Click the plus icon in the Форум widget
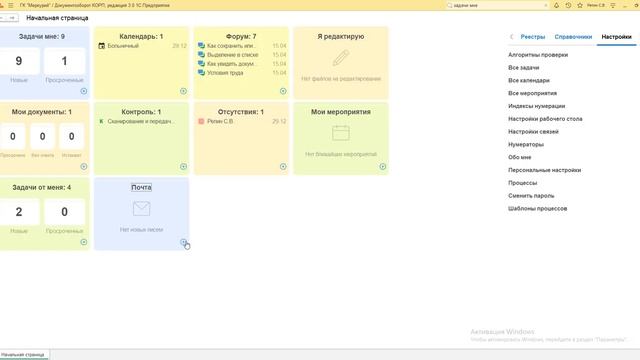The width and height of the screenshot is (640, 360). [x=283, y=91]
